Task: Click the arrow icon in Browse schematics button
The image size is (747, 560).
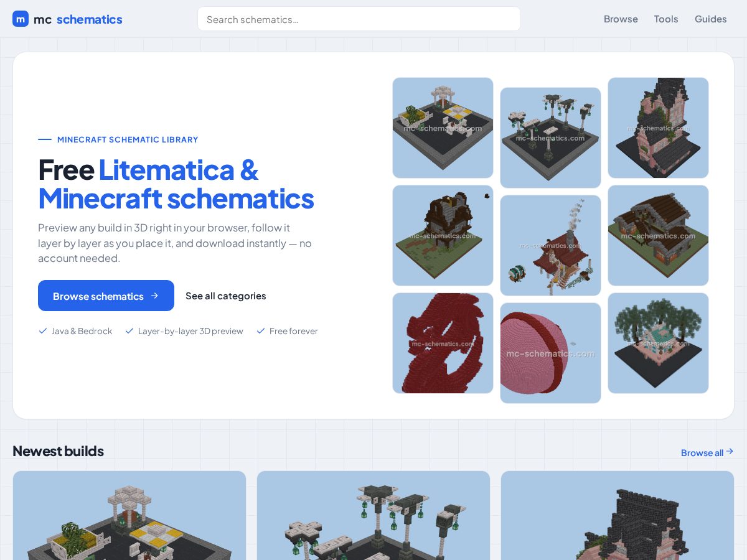Action: tap(154, 296)
